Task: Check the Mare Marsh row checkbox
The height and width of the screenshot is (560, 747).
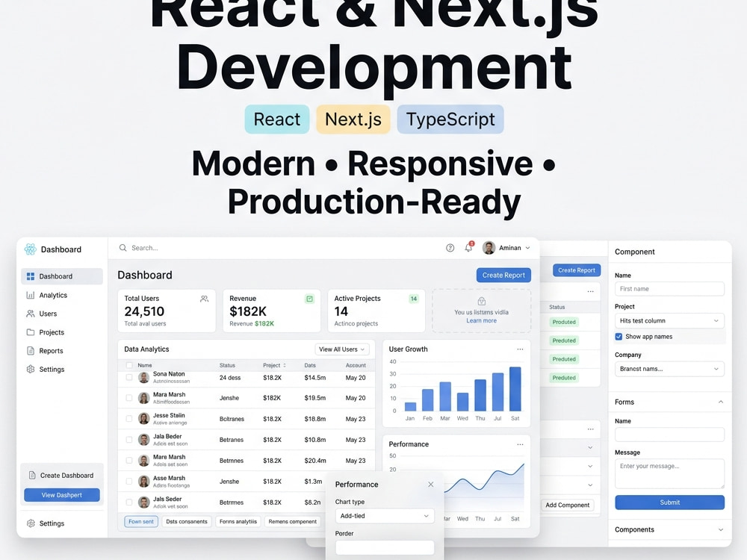Action: coord(129,461)
